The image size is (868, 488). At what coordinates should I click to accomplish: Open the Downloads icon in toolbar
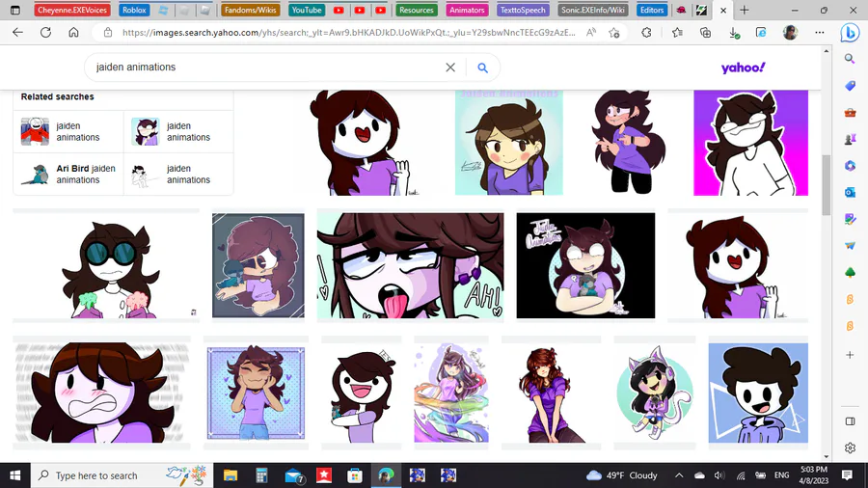[x=734, y=33]
